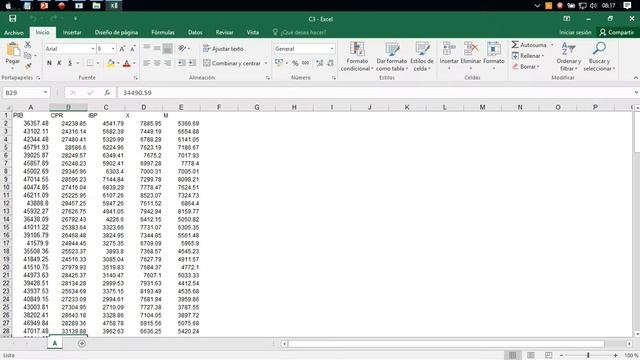Switch to the Insertar ribbon tab

[x=72, y=32]
